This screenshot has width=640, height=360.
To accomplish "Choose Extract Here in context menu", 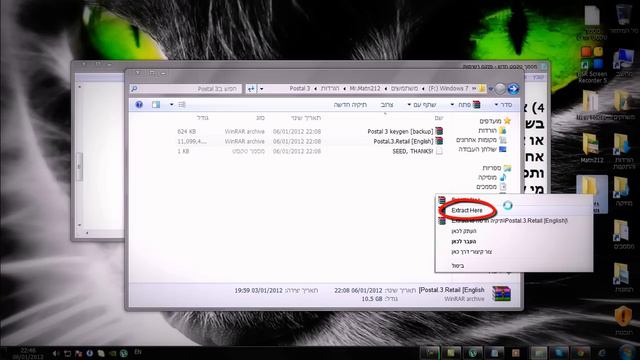I will point(467,210).
